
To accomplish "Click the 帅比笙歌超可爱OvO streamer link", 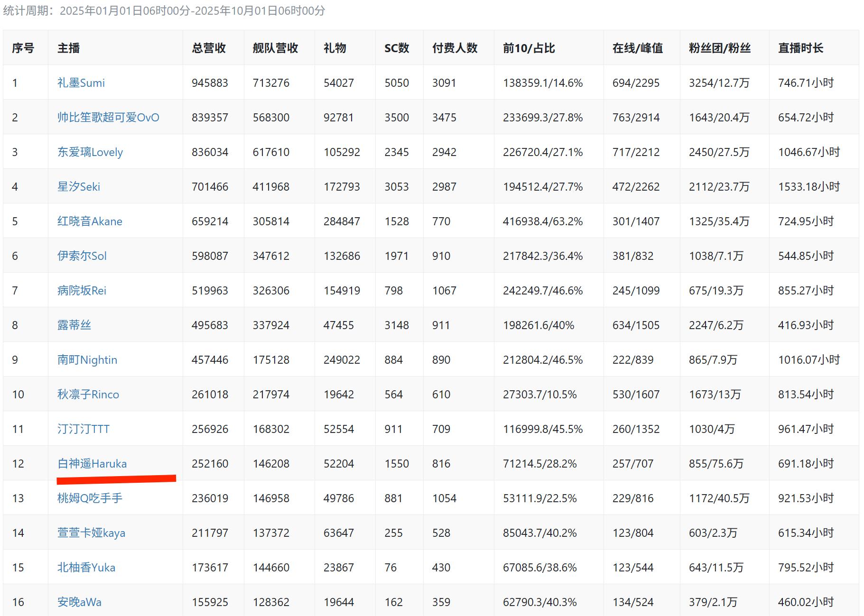I will coord(108,118).
